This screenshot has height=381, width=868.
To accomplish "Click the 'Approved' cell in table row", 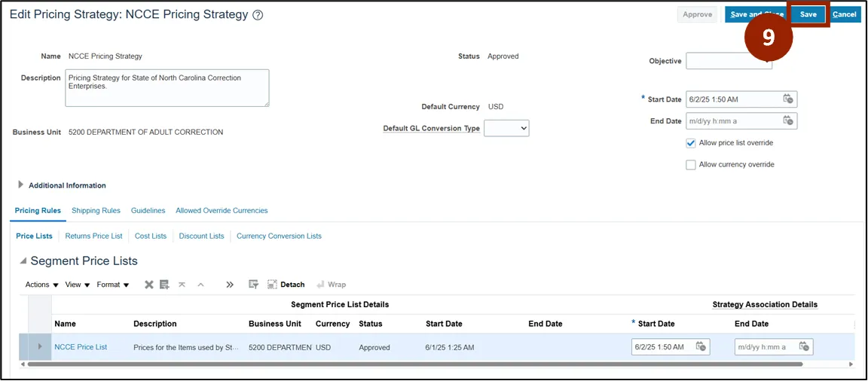I will click(374, 347).
